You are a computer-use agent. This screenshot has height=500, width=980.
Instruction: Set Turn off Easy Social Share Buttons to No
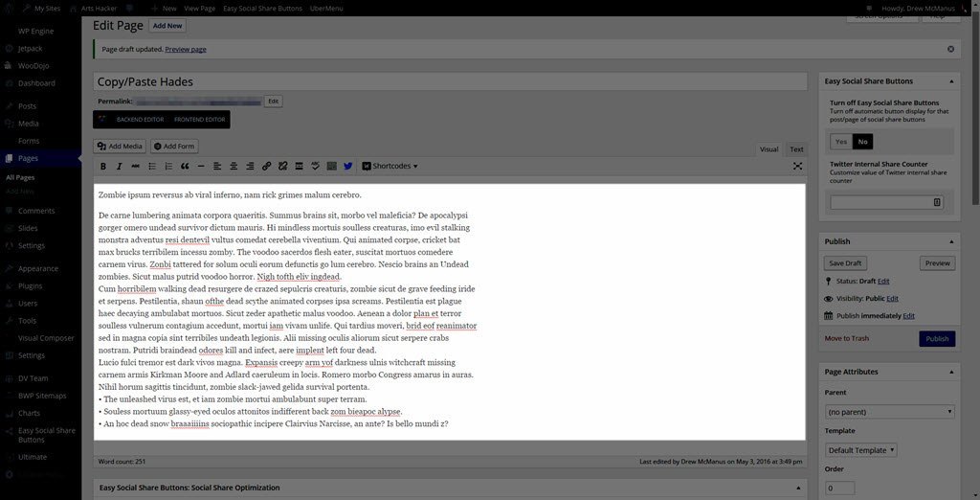click(x=862, y=142)
